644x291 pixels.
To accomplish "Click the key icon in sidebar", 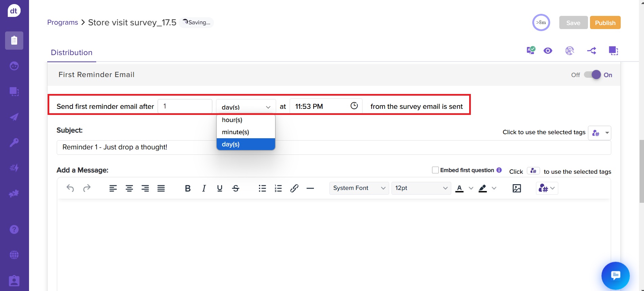I will 14,142.
